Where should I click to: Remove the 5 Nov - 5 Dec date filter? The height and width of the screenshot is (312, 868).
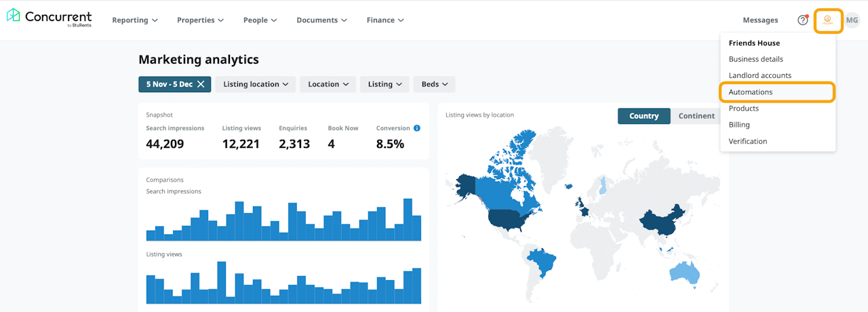201,84
